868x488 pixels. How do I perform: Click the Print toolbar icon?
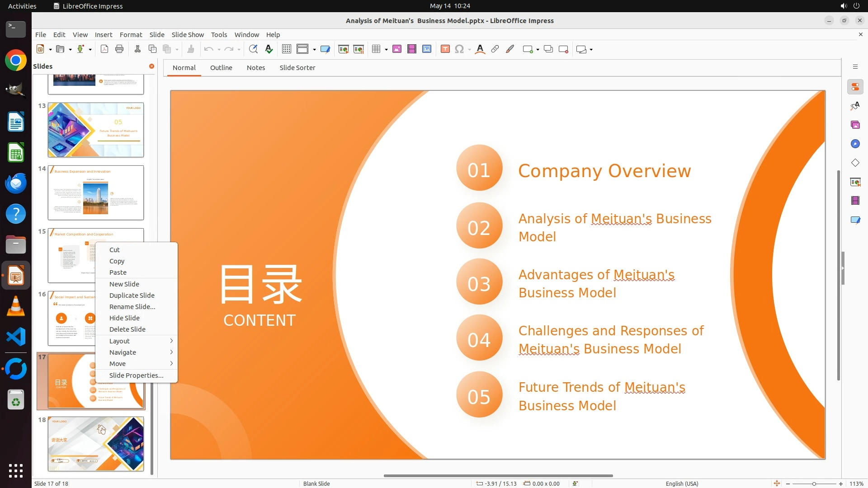click(119, 49)
